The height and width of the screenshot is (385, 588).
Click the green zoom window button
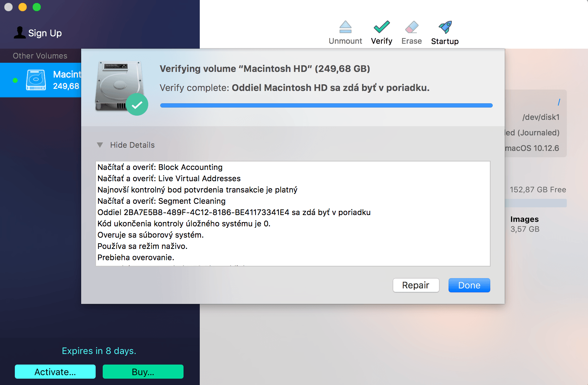[x=37, y=7]
